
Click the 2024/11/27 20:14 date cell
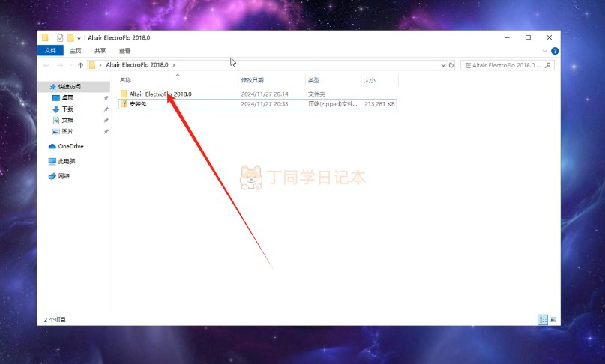265,94
